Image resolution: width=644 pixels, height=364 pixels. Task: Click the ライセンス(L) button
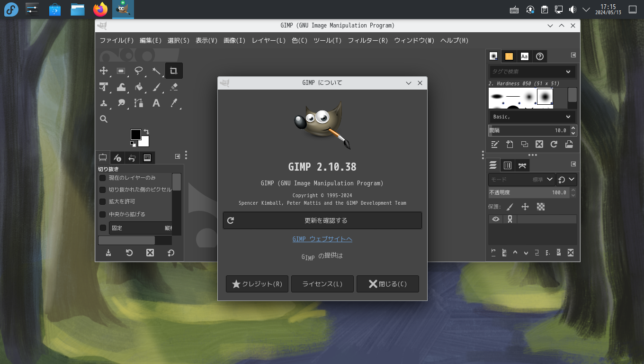pyautogui.click(x=322, y=284)
